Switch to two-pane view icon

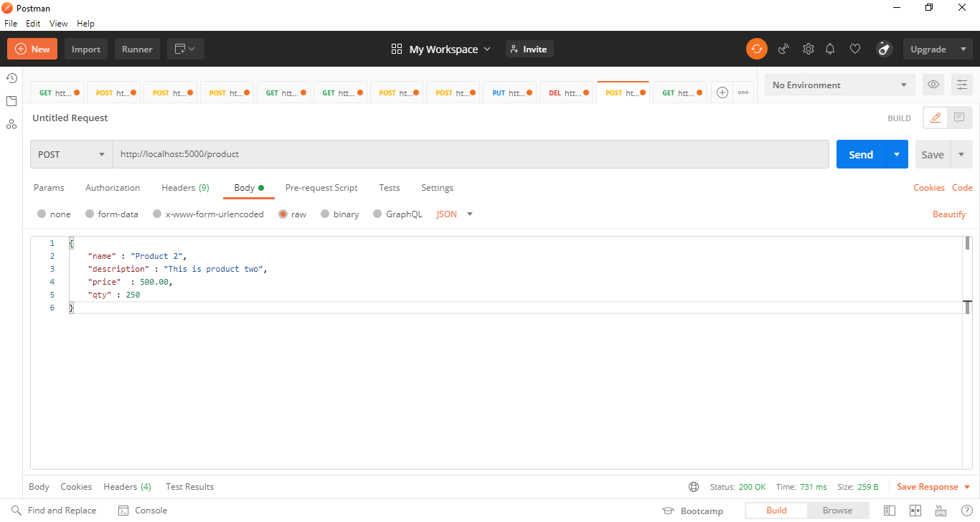coord(915,511)
